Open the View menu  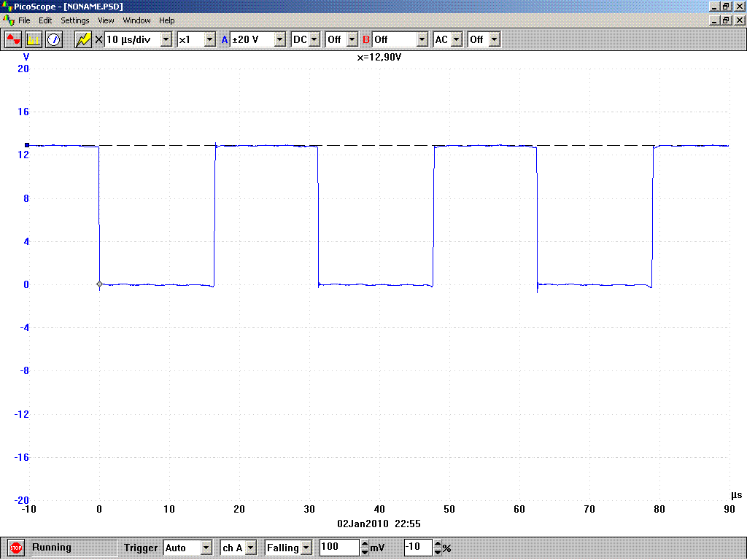[106, 20]
